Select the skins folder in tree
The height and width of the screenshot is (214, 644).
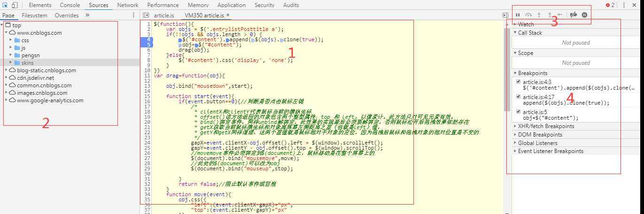27,63
